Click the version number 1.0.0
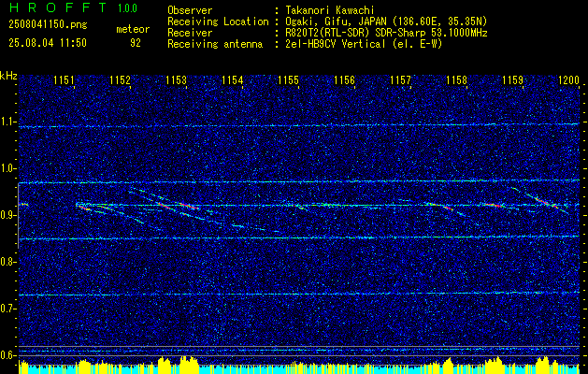Image resolution: width=588 pixels, height=374 pixels. click(127, 8)
